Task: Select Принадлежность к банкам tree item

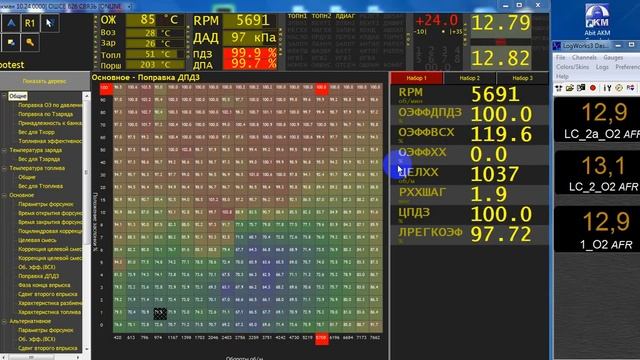Action: point(50,123)
